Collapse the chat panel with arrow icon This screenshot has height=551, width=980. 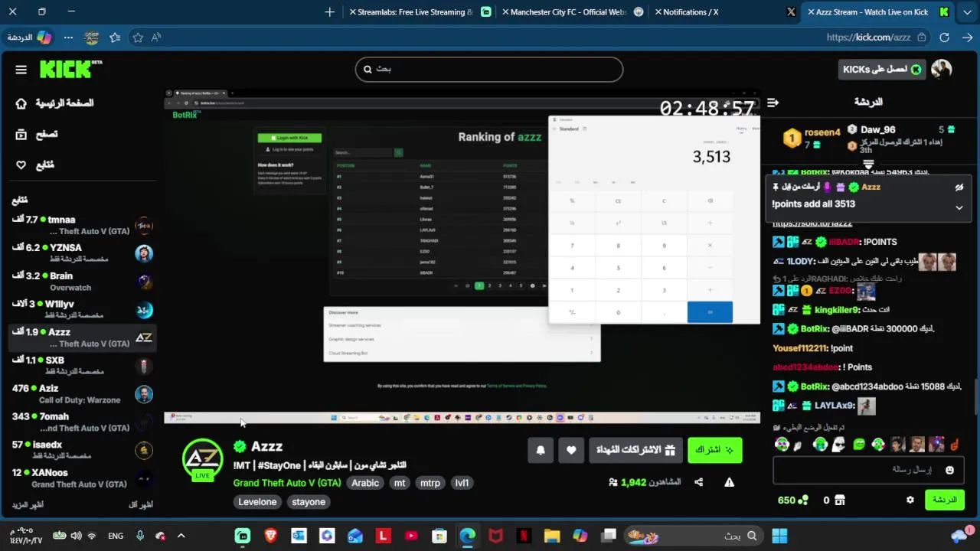pos(773,103)
